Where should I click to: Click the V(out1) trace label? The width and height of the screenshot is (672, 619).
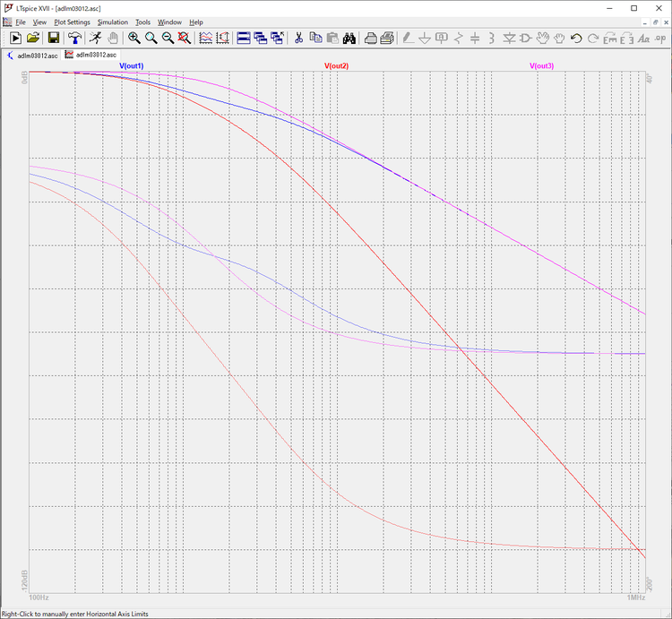[x=131, y=66]
